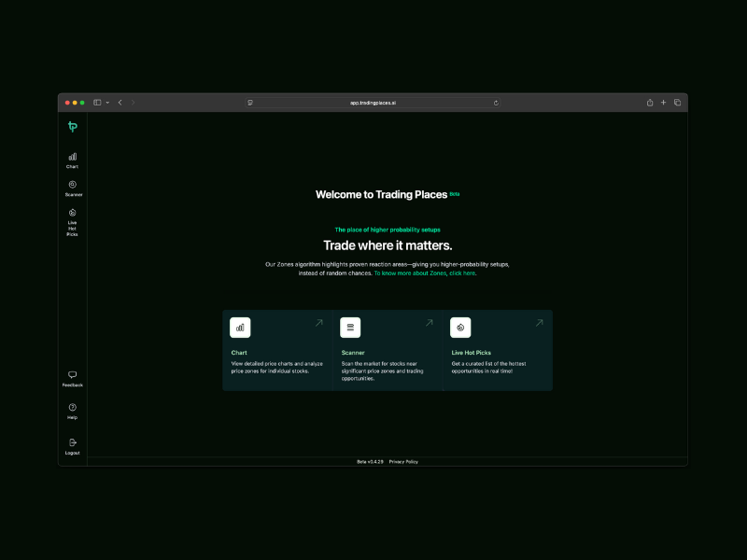
Task: Click the app.tradingplaces.ai address field
Action: (x=373, y=103)
